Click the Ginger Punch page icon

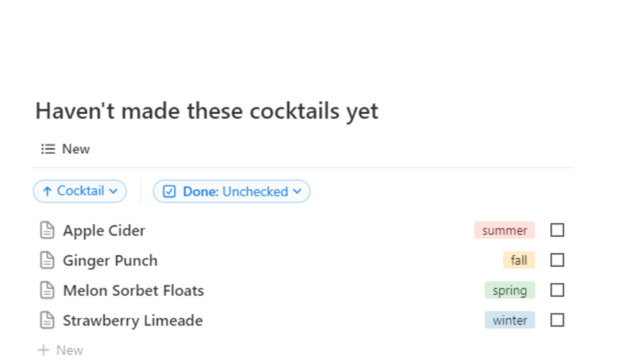tap(47, 261)
